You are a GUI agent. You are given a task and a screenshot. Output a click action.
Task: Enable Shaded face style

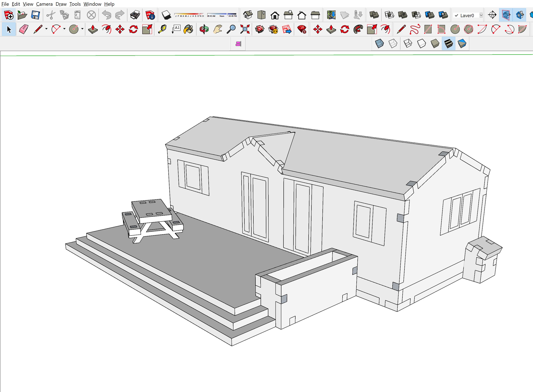pyautogui.click(x=435, y=44)
